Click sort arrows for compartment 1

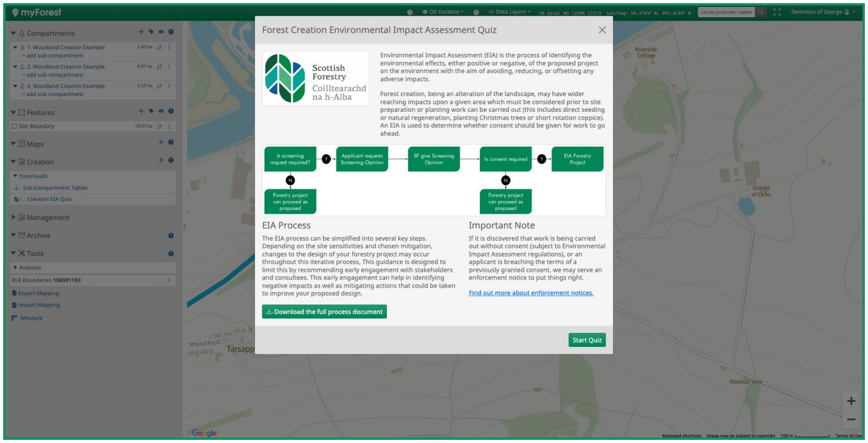[x=160, y=47]
